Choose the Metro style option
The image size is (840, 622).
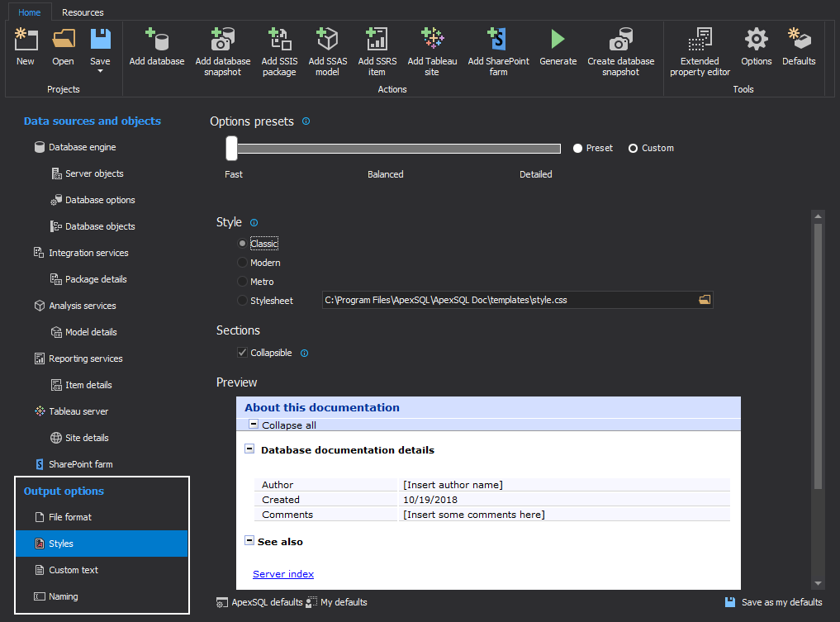pos(242,282)
